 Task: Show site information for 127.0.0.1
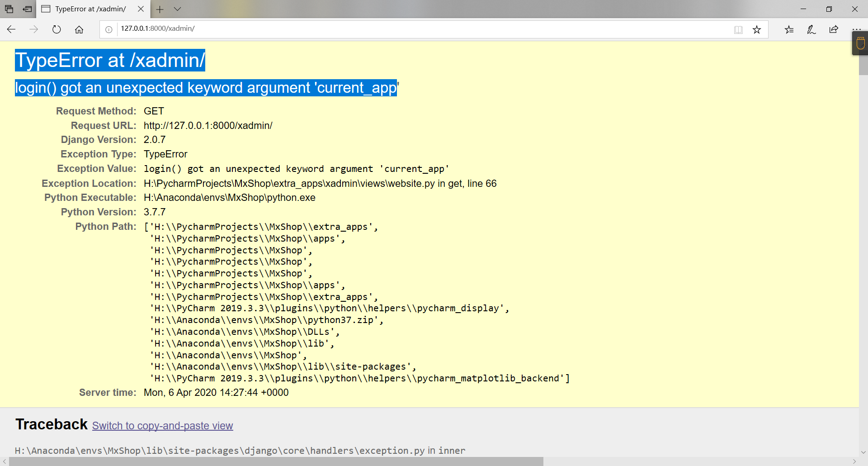pos(109,29)
